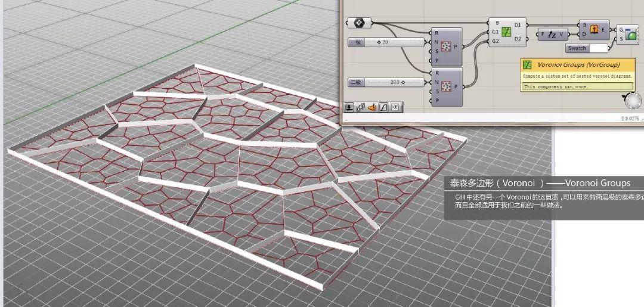644x307 pixels.
Task: Select the Extrude component icon
Action: [x=595, y=29]
